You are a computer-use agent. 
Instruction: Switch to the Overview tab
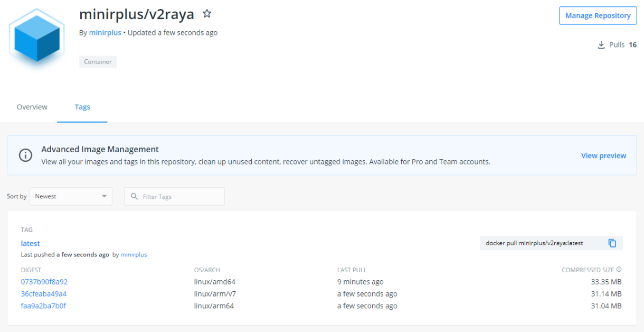[x=32, y=107]
